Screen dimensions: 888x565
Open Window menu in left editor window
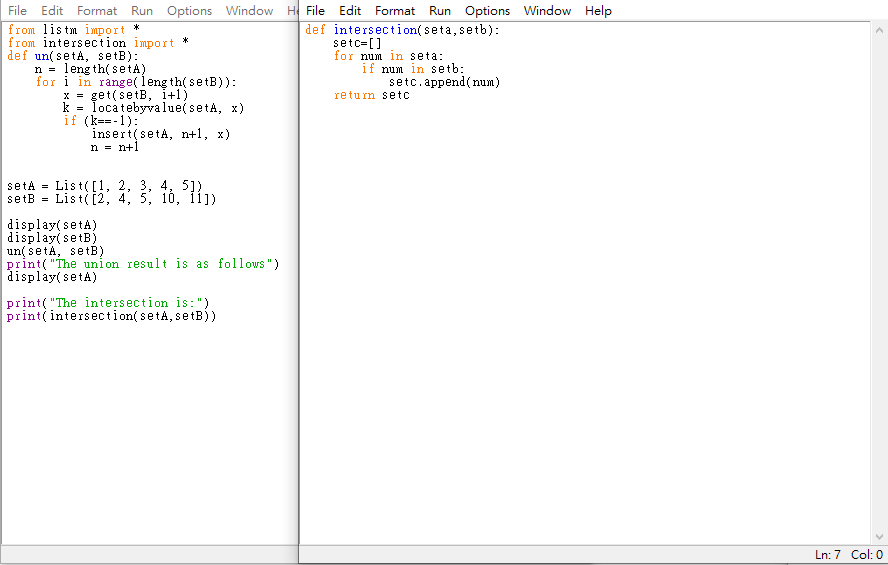pyautogui.click(x=249, y=11)
